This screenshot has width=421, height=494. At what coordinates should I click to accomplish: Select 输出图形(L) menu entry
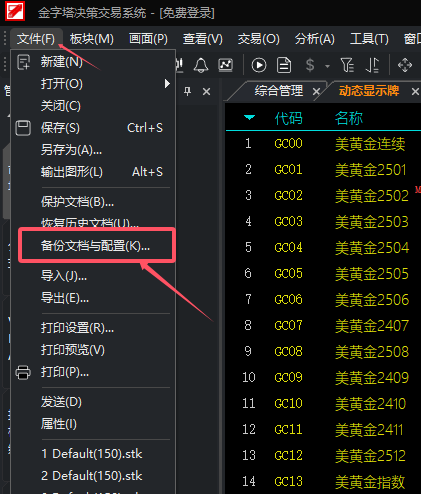(93, 172)
